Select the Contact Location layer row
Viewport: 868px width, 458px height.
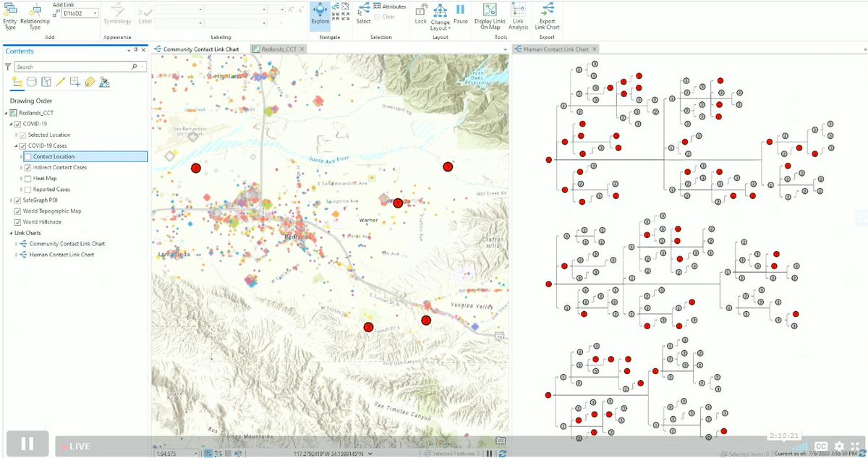click(84, 156)
